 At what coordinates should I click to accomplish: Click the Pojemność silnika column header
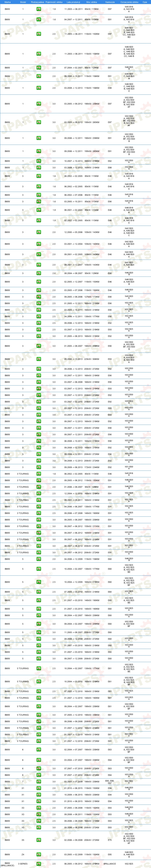pos(54,2)
